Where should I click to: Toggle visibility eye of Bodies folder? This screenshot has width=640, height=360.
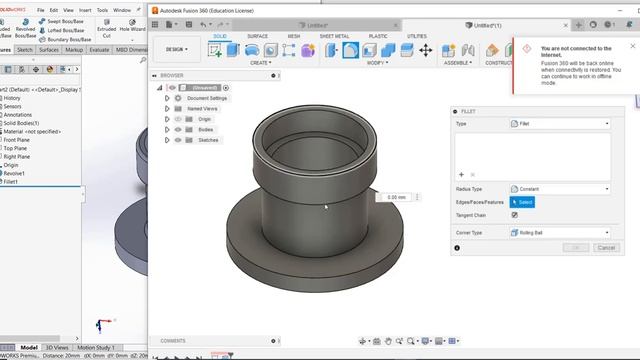pyautogui.click(x=178, y=129)
